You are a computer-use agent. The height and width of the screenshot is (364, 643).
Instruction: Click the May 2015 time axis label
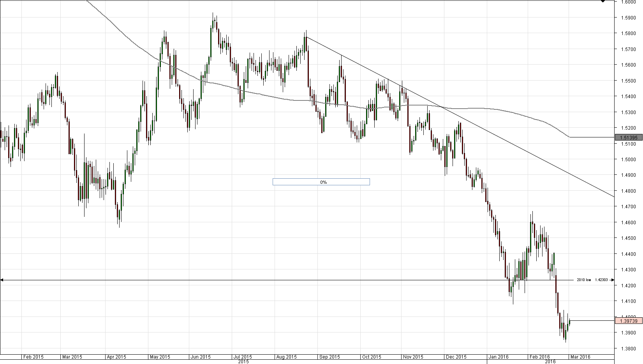(160, 357)
